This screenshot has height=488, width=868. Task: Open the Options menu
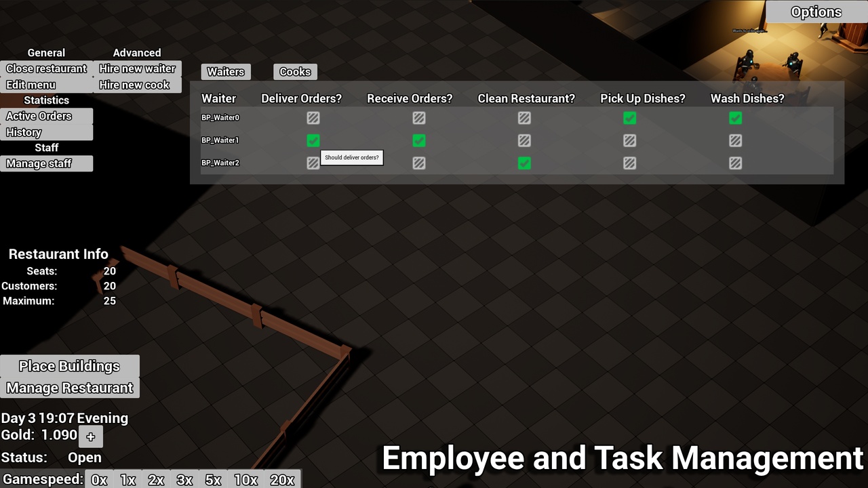point(815,12)
